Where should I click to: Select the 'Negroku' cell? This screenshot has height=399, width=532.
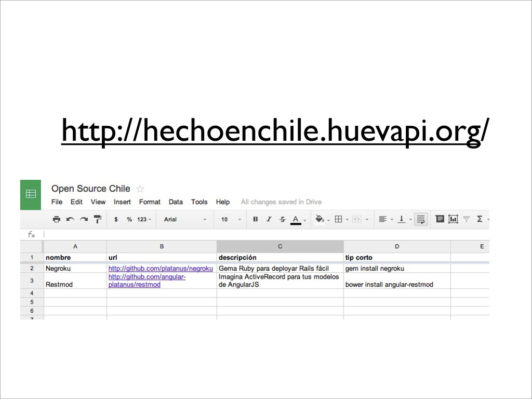(x=75, y=268)
